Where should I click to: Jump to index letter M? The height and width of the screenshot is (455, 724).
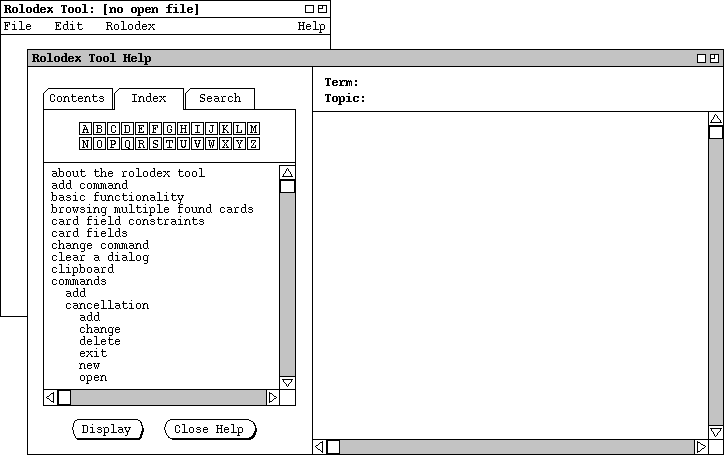254,129
